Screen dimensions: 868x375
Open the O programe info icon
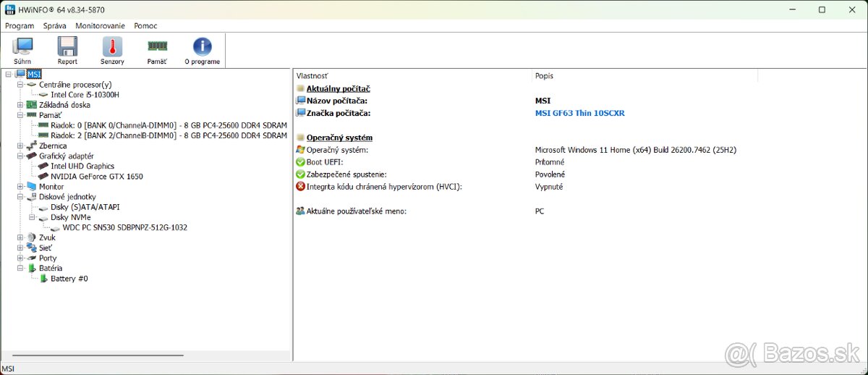pyautogui.click(x=202, y=48)
